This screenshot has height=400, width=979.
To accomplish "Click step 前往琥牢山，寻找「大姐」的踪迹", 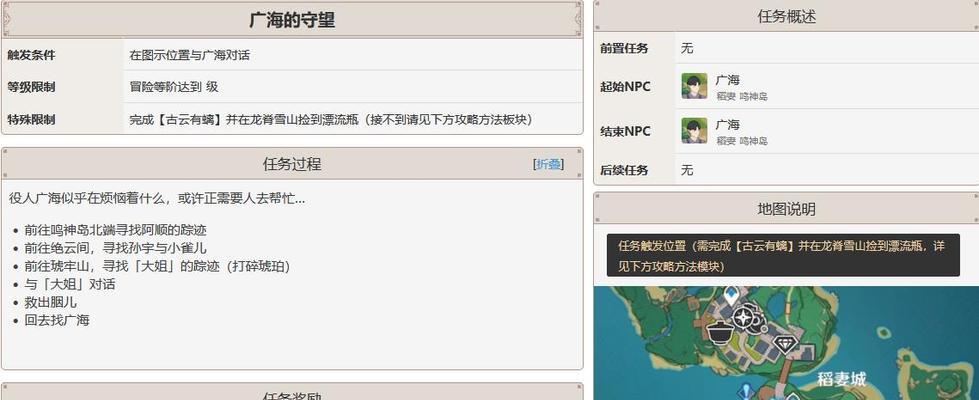I will (157, 266).
